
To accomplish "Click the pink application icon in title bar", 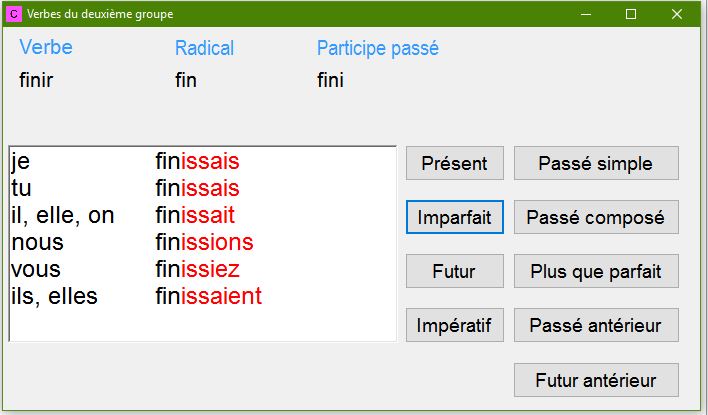I will point(14,14).
